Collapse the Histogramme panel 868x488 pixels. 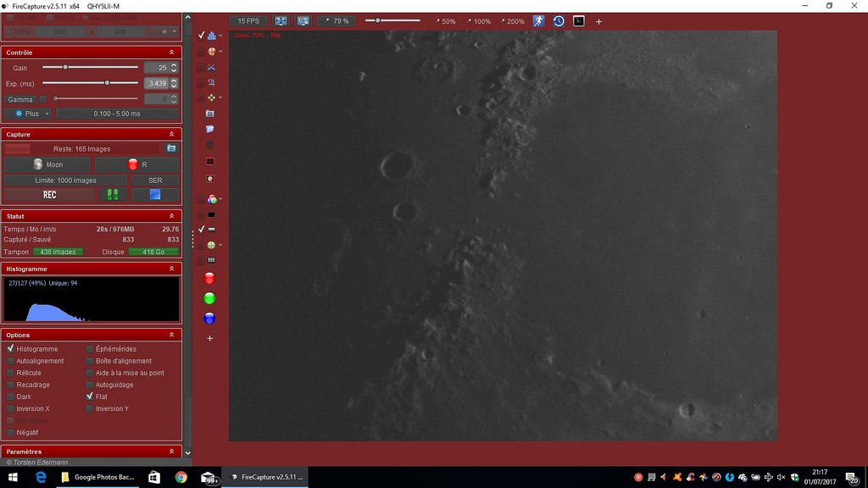point(171,269)
